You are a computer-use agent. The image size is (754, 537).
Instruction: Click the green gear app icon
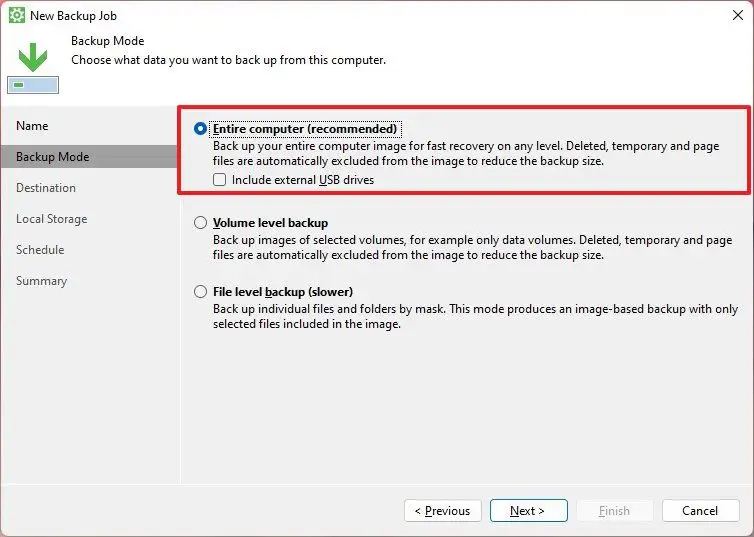pyautogui.click(x=16, y=15)
